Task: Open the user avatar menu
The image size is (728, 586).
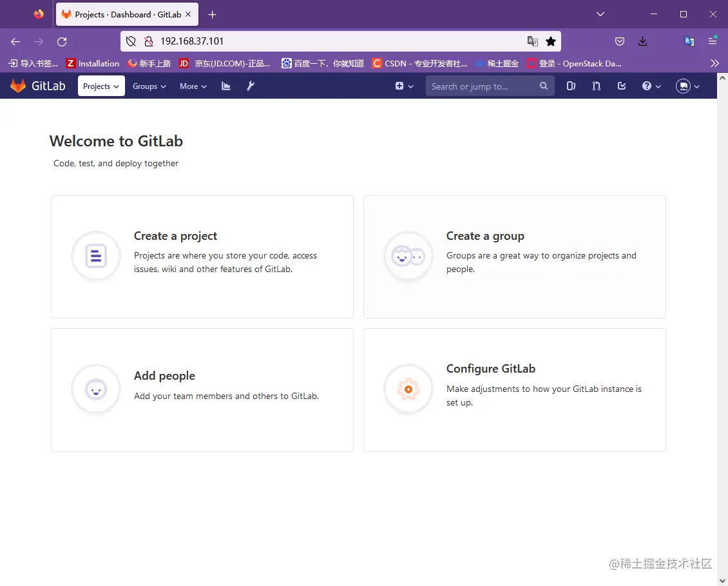Action: tap(687, 86)
